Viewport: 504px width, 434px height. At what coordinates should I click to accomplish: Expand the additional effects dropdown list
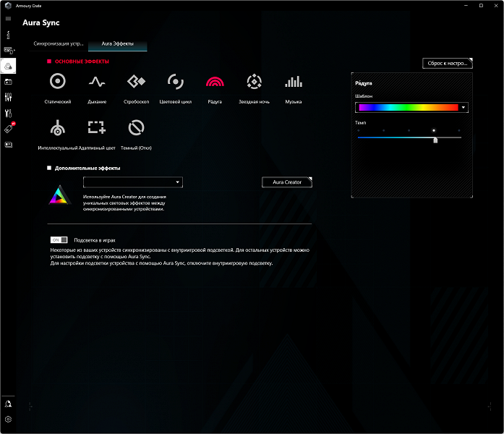click(x=133, y=182)
